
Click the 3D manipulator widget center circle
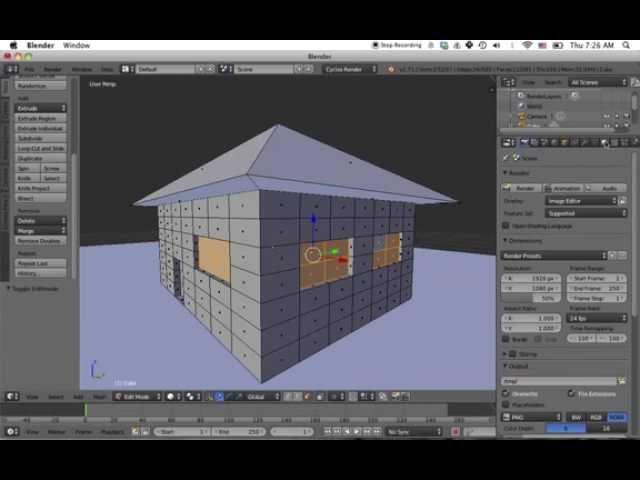point(313,254)
